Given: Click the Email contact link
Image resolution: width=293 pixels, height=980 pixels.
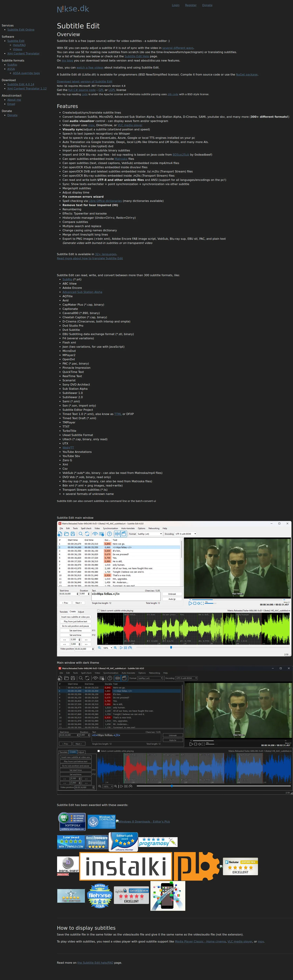Looking at the screenshot, I should click(11, 104).
